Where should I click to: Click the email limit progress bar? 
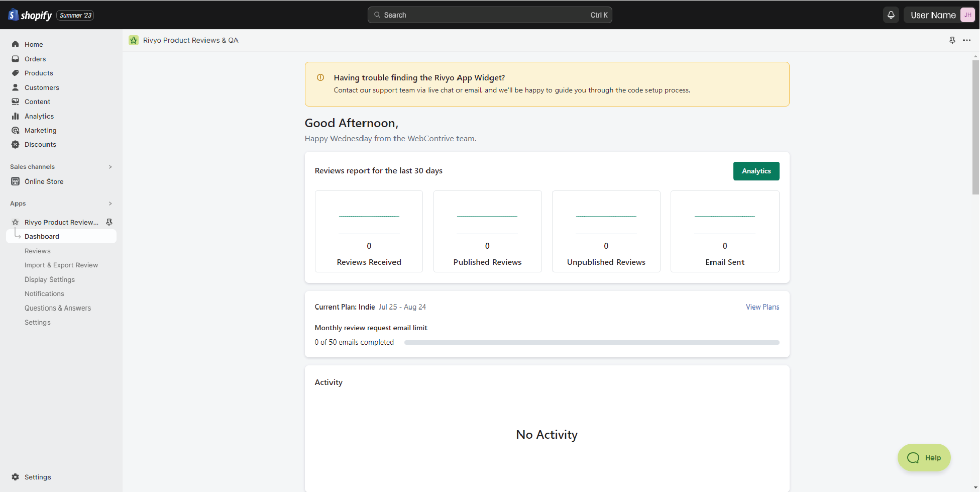point(591,342)
